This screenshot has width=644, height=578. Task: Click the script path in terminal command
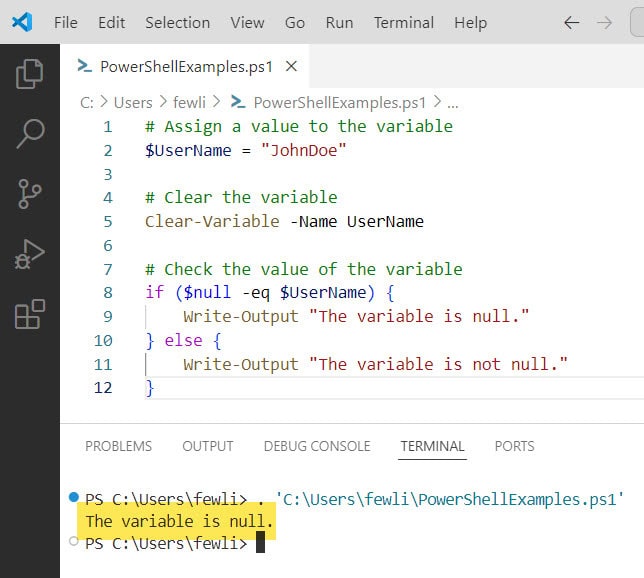449,500
